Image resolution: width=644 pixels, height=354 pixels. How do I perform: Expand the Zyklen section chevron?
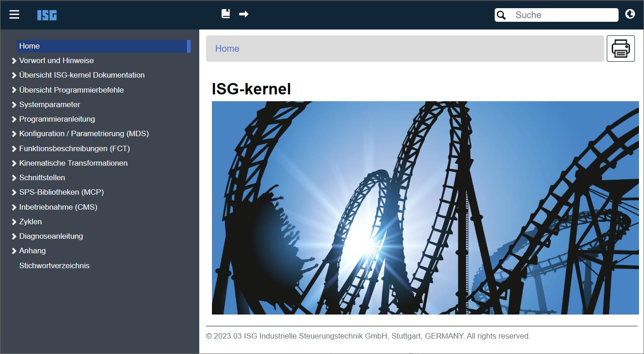[14, 222]
